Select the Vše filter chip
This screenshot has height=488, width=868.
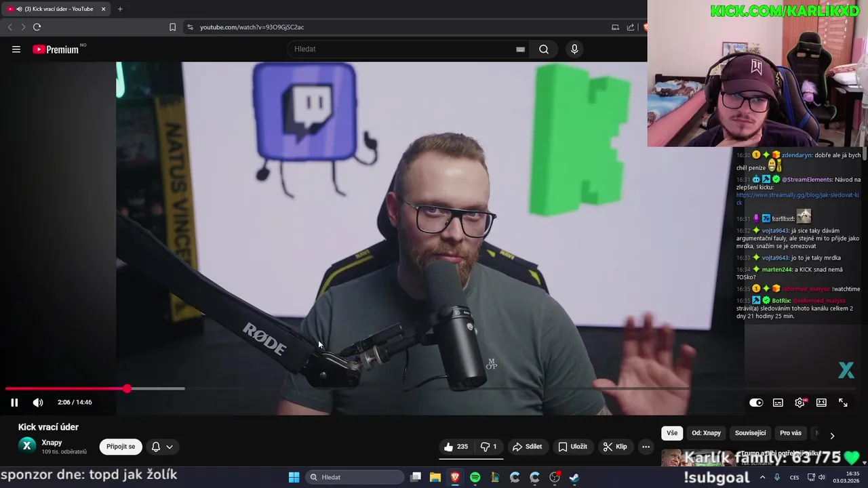point(672,433)
